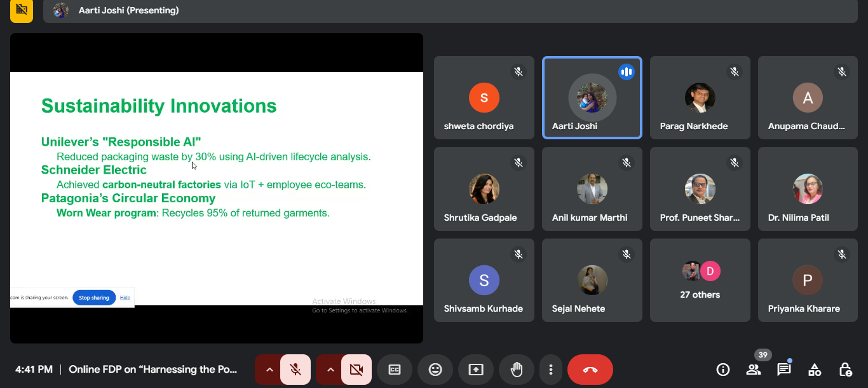
Task: Click the yellow presentation icon beside the presenter name
Action: click(x=22, y=10)
